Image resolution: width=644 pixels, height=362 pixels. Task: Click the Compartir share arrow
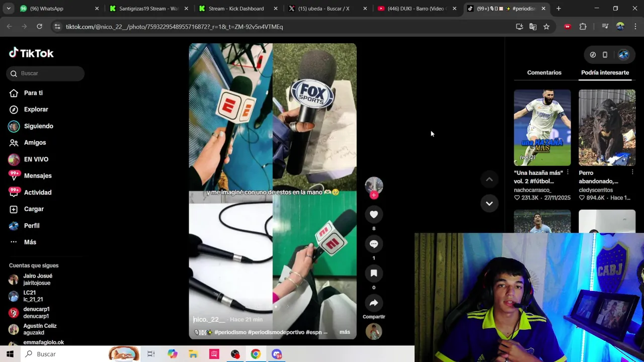click(x=374, y=303)
